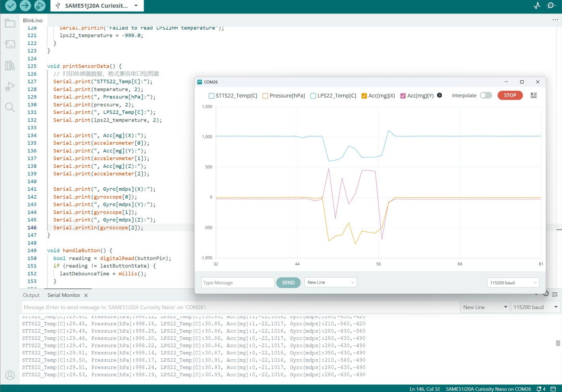This screenshot has height=392, width=562.
Task: Click the user profile icon in the sidebar
Action: point(10,375)
